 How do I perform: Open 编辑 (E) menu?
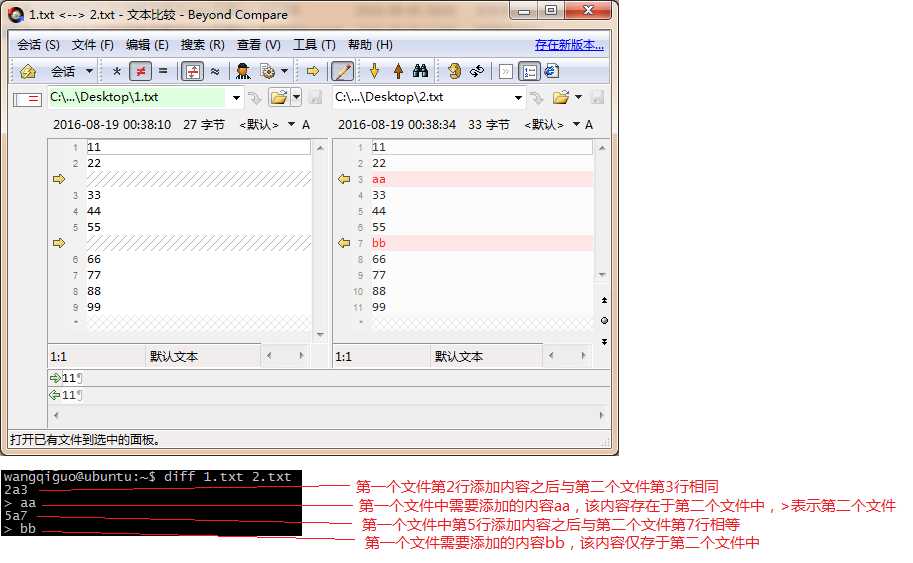[147, 45]
